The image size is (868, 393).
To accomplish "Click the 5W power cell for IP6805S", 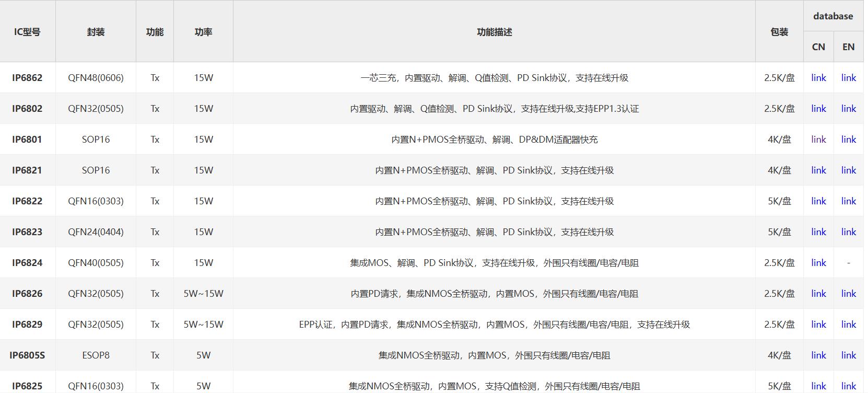I will point(203,355).
